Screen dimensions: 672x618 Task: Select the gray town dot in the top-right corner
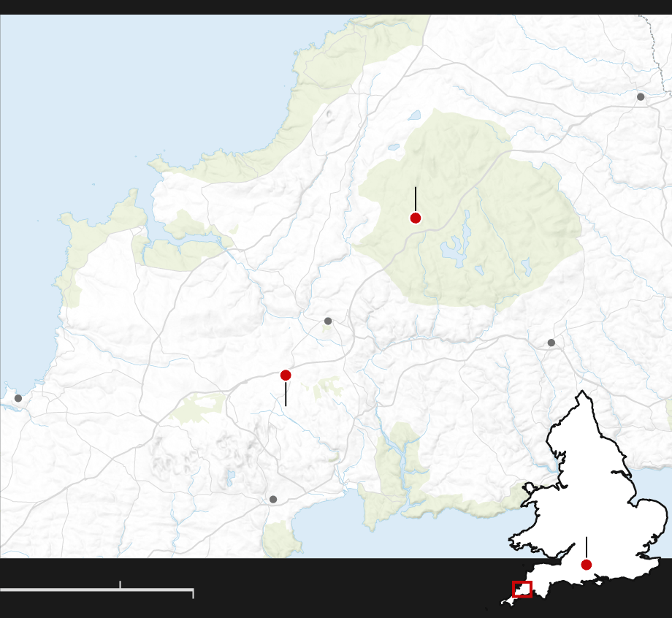tap(641, 96)
